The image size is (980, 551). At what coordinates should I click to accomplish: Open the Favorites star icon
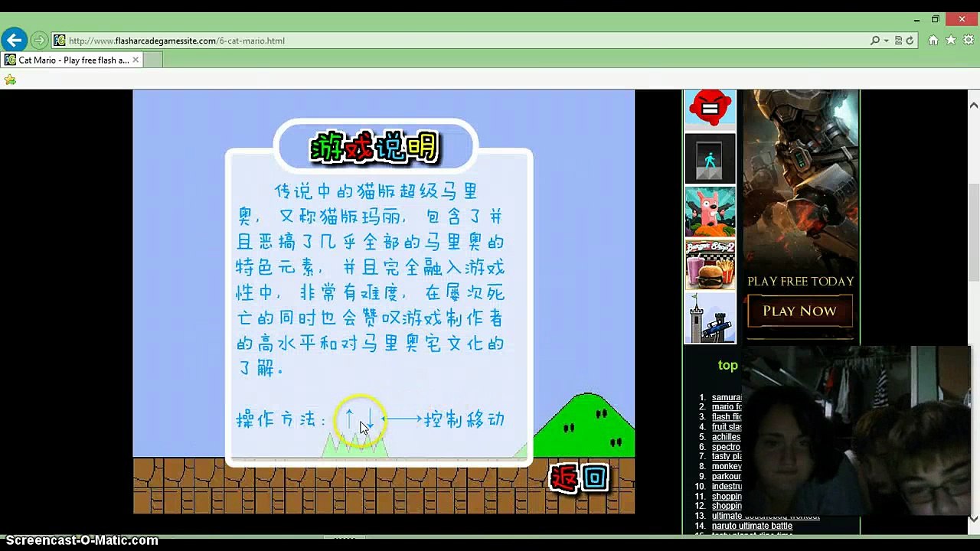[x=951, y=41]
